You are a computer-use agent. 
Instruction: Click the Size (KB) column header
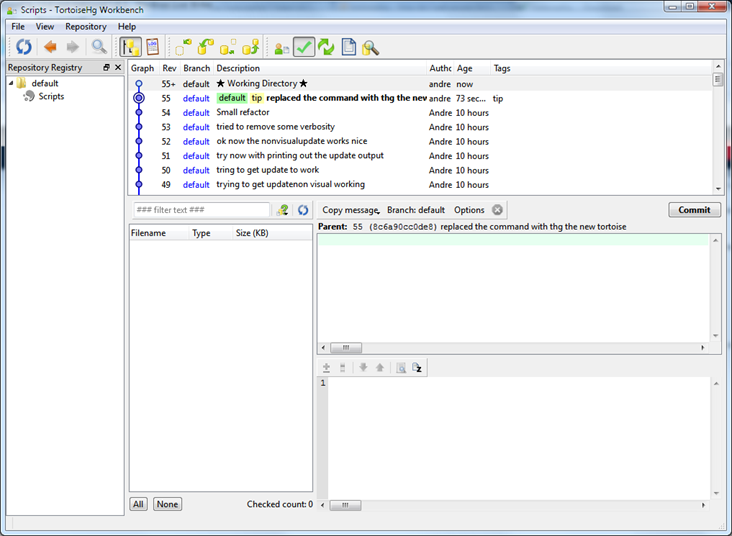coord(272,233)
